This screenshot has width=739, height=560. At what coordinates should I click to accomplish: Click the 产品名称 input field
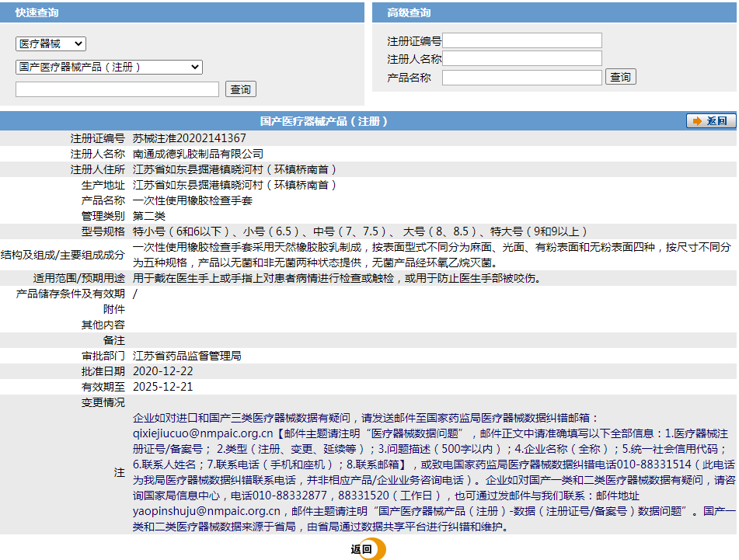pyautogui.click(x=522, y=77)
